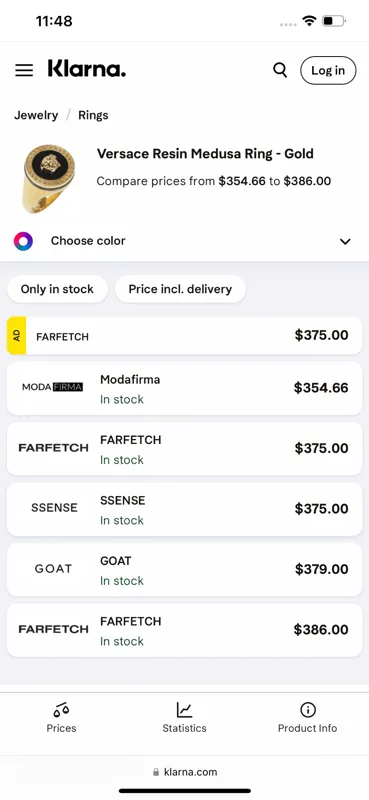Click the Modafirma store logo
This screenshot has height=800, width=369.
point(53,387)
